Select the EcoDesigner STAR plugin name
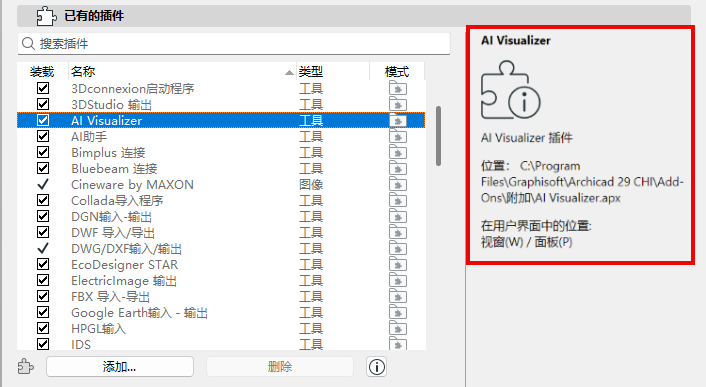The width and height of the screenshot is (706, 387). pos(124,265)
